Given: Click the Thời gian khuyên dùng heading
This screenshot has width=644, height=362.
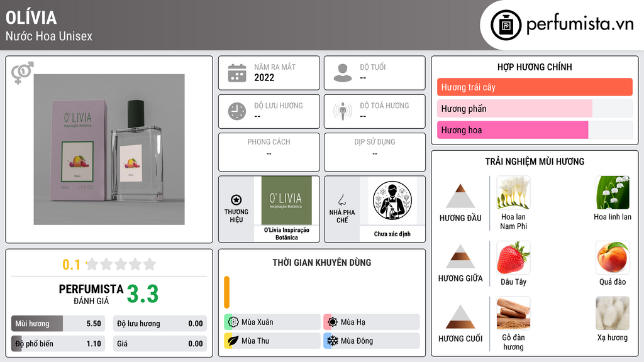Looking at the screenshot, I should (322, 263).
